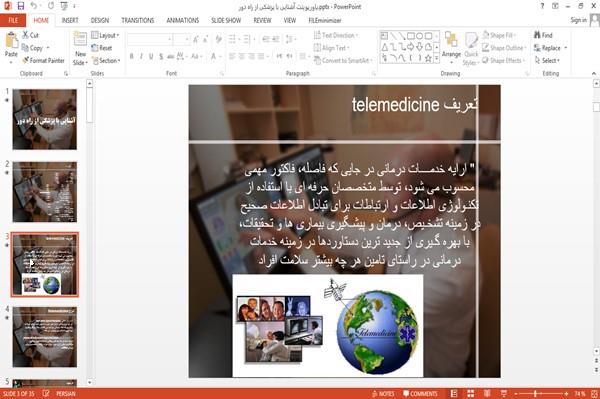Open the Font name combo box

pyautogui.click(x=150, y=39)
